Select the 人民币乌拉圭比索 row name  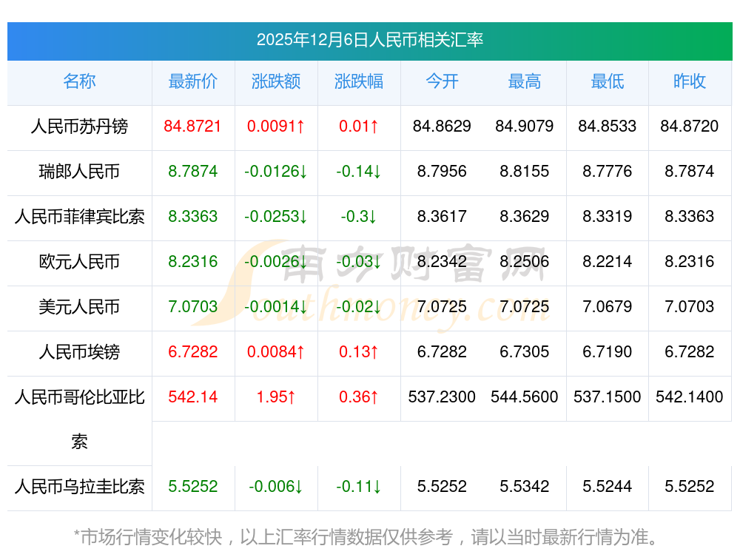pyautogui.click(x=79, y=487)
